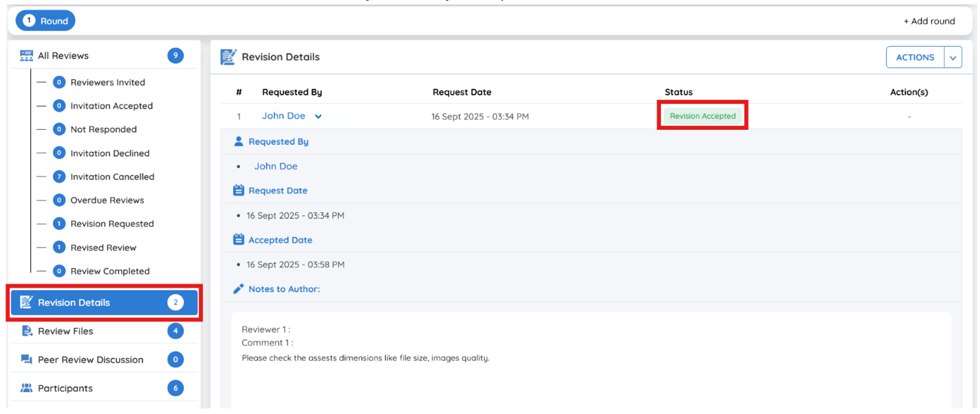The width and height of the screenshot is (980, 414).
Task: Click the Revision Details sidebar pencil icon
Action: (26, 302)
